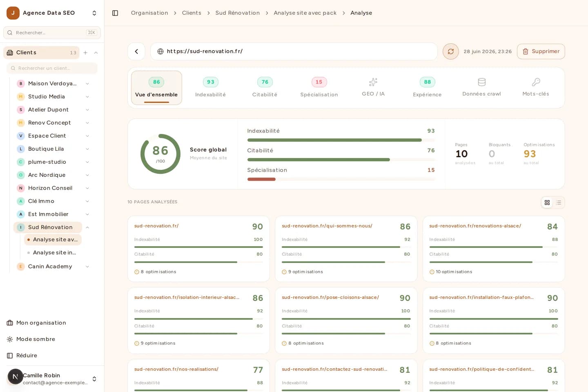Expand Atelier Dupont client
Screen dimensions: 588x392
click(87, 110)
